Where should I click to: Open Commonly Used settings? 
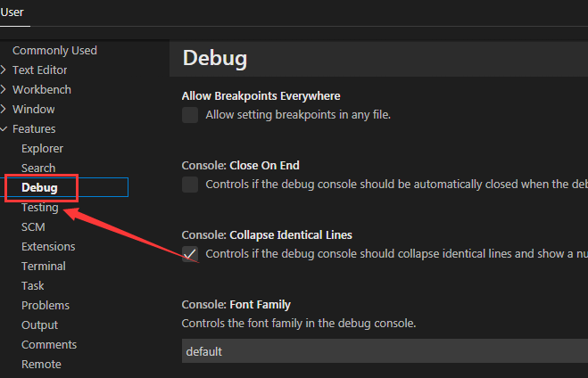point(54,50)
